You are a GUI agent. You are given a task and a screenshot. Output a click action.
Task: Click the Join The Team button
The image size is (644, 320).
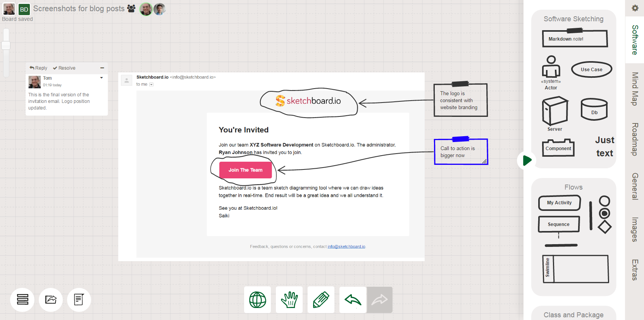tap(246, 170)
